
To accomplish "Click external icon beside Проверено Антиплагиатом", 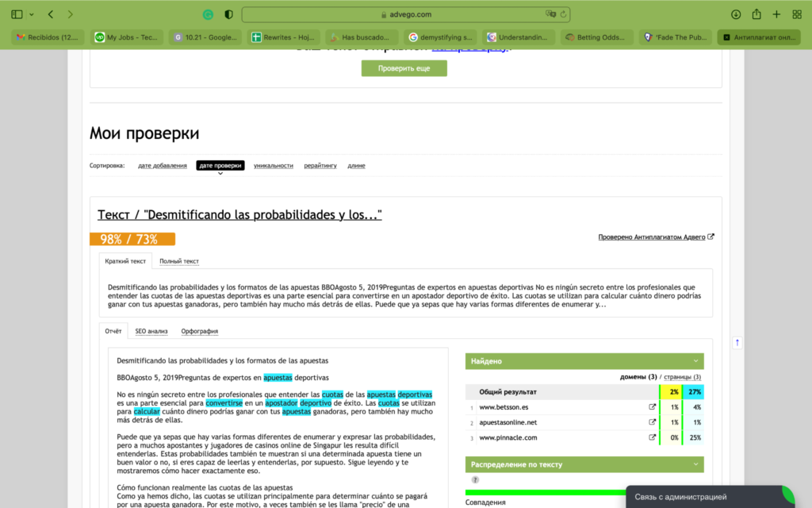I will pyautogui.click(x=711, y=237).
